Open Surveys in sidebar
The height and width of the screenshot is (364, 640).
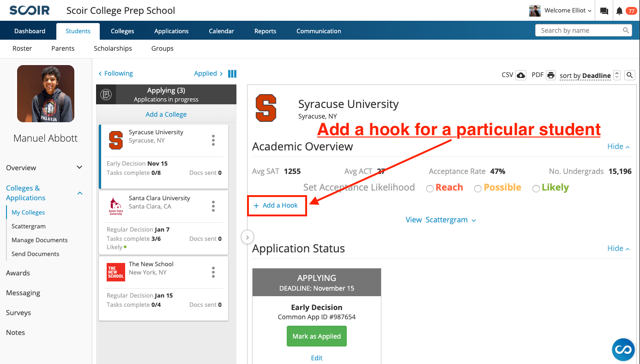18,313
